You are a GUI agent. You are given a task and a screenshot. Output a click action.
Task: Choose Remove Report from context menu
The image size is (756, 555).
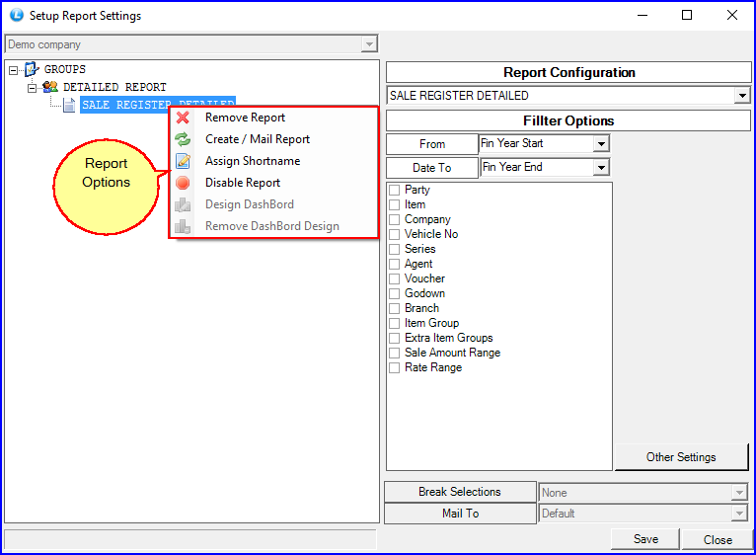[x=273, y=118]
